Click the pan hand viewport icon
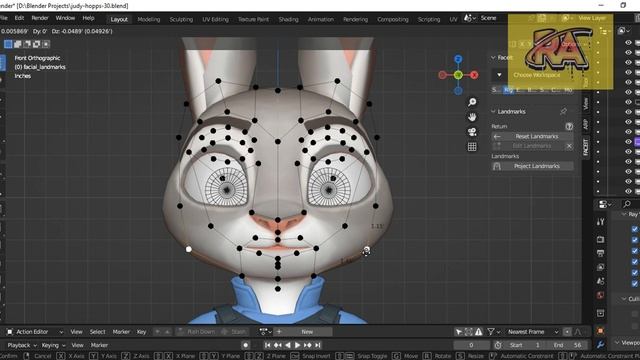The image size is (640, 360). coord(472,117)
